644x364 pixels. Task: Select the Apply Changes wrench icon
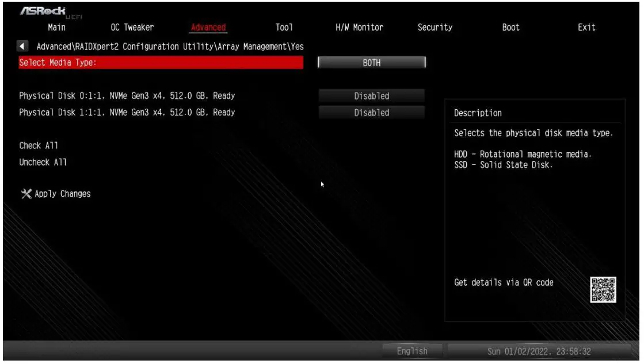25,194
